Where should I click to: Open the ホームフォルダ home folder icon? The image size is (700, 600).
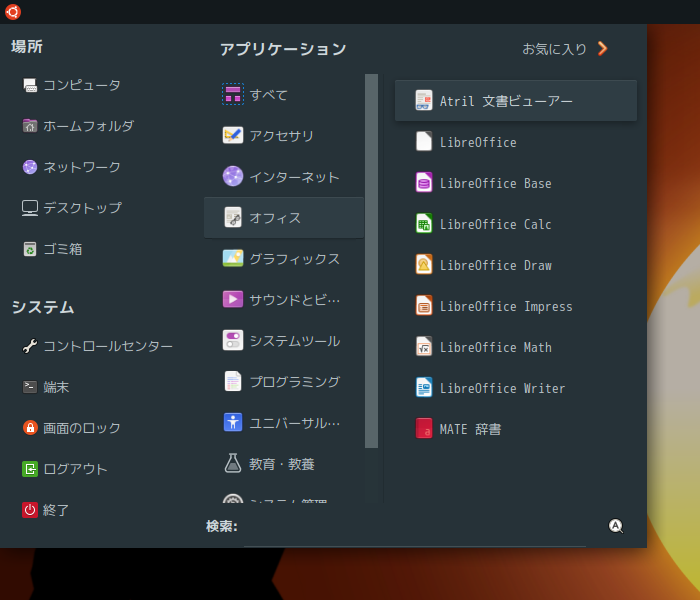(x=30, y=126)
